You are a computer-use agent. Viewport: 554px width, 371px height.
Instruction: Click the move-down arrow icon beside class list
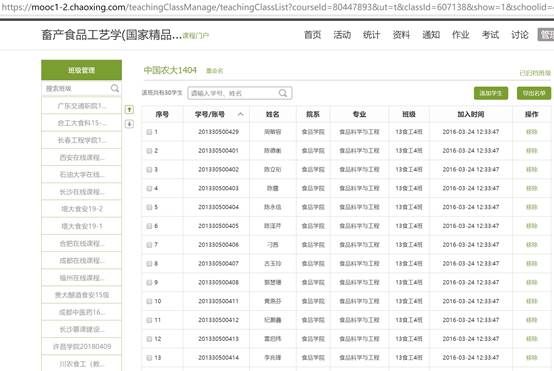pyautogui.click(x=129, y=124)
